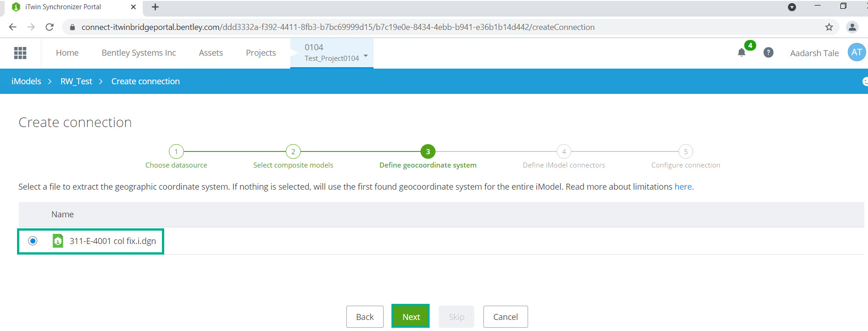This screenshot has height=331, width=868.
Task: Close the iTwin Synchronizer Portal tab
Action: (133, 7)
